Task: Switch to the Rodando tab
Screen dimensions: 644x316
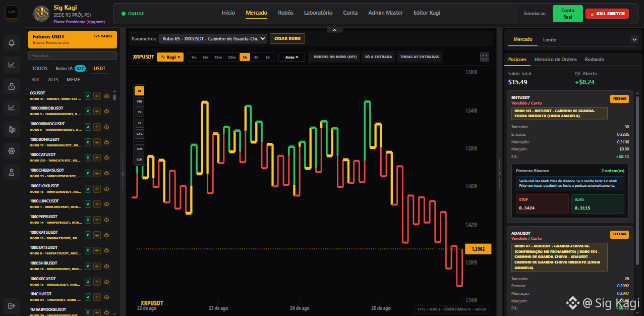Action: point(595,60)
